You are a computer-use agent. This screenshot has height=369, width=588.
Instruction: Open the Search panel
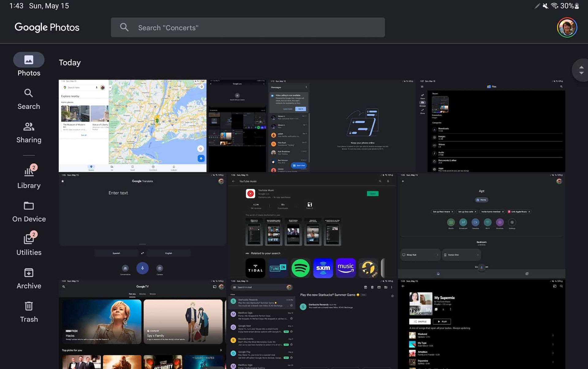tap(28, 98)
